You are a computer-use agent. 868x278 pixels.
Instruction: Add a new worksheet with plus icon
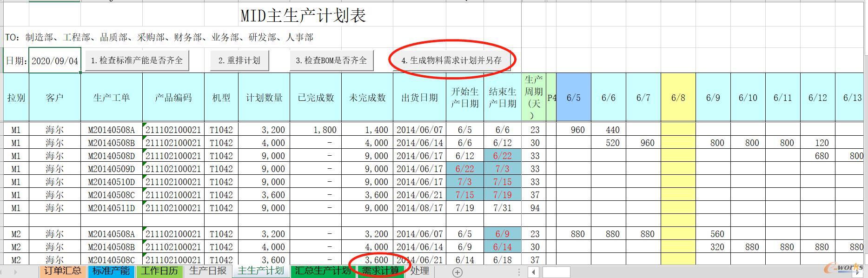457,272
